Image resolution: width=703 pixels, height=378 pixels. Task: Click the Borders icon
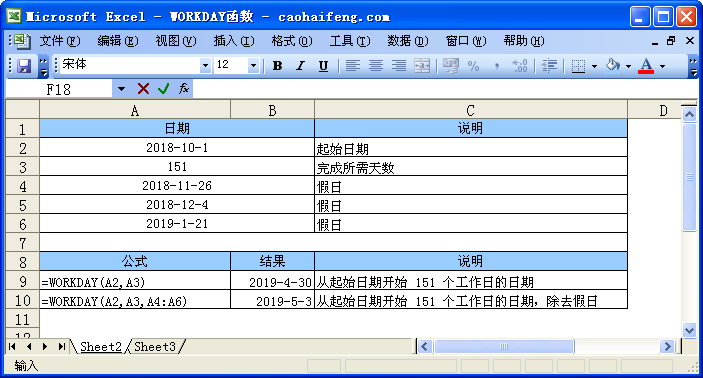click(578, 66)
